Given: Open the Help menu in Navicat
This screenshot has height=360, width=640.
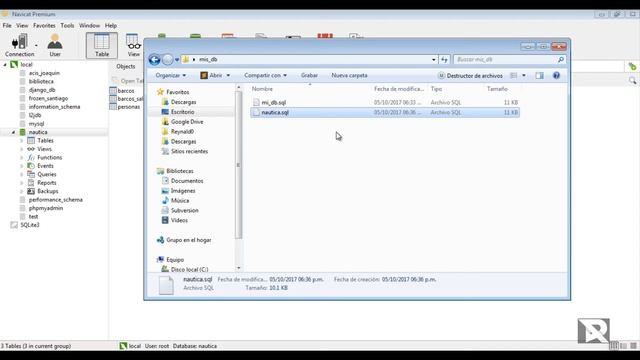Looking at the screenshot, I should [111, 25].
